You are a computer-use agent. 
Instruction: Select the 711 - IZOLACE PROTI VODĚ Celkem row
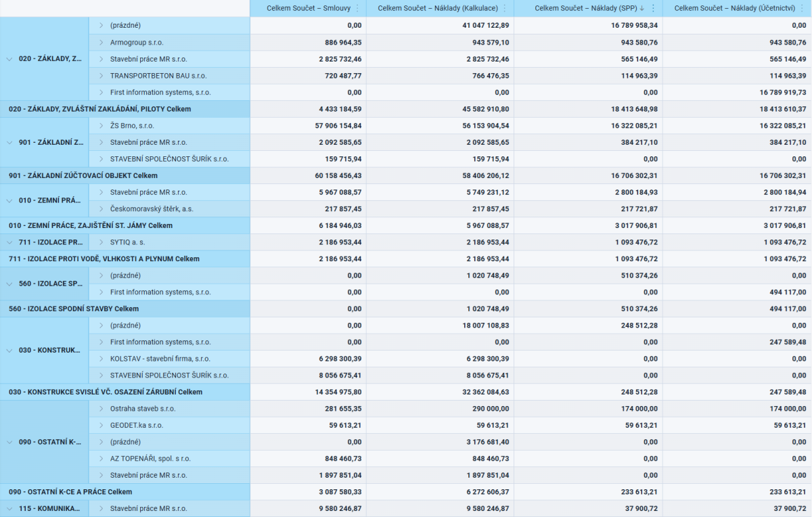click(x=406, y=258)
